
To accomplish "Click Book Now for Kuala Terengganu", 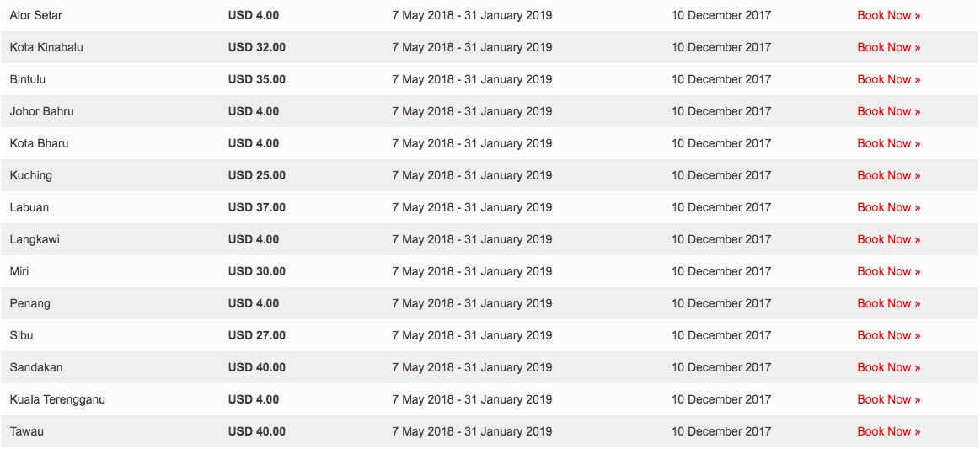I will point(888,399).
